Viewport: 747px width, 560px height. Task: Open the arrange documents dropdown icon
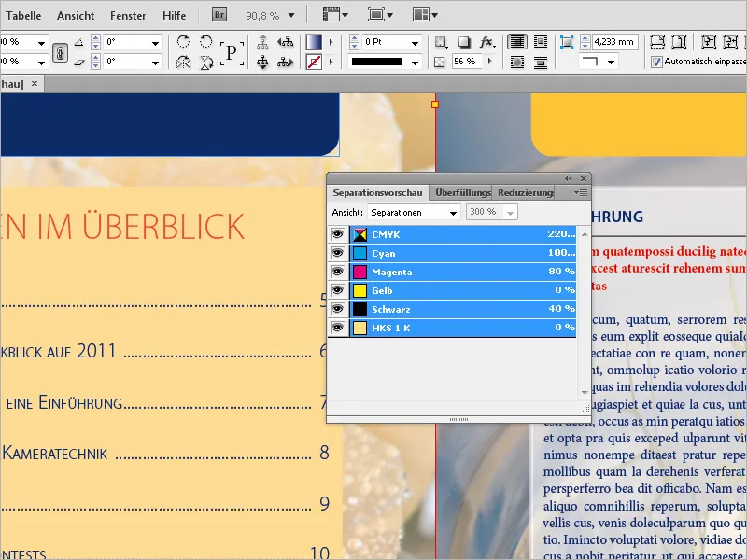[x=425, y=15]
